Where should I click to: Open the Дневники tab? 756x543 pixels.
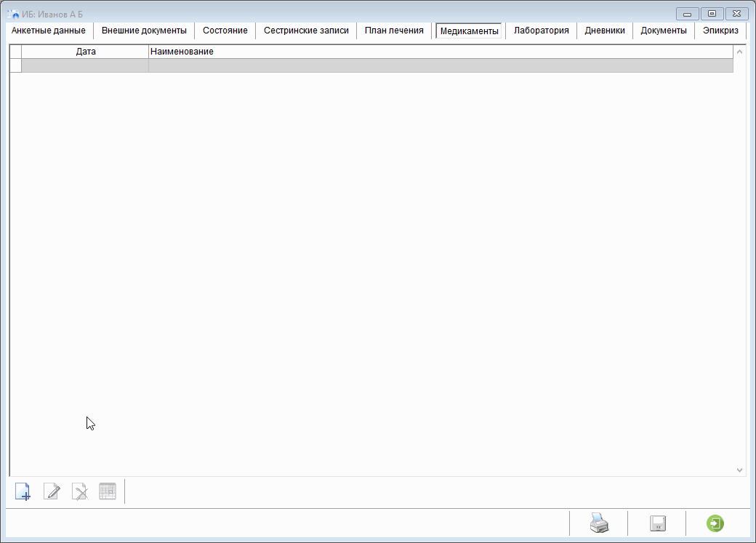(605, 31)
